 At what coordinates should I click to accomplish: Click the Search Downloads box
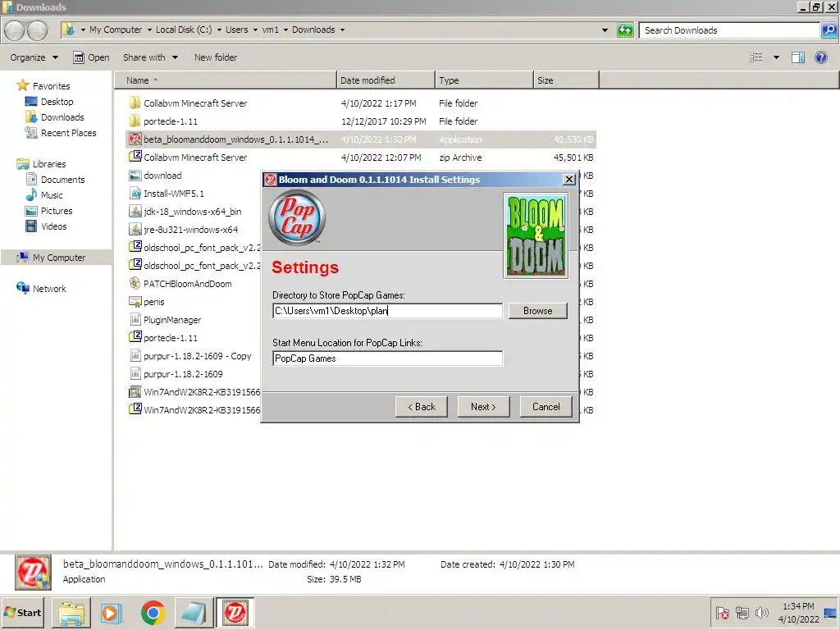728,30
